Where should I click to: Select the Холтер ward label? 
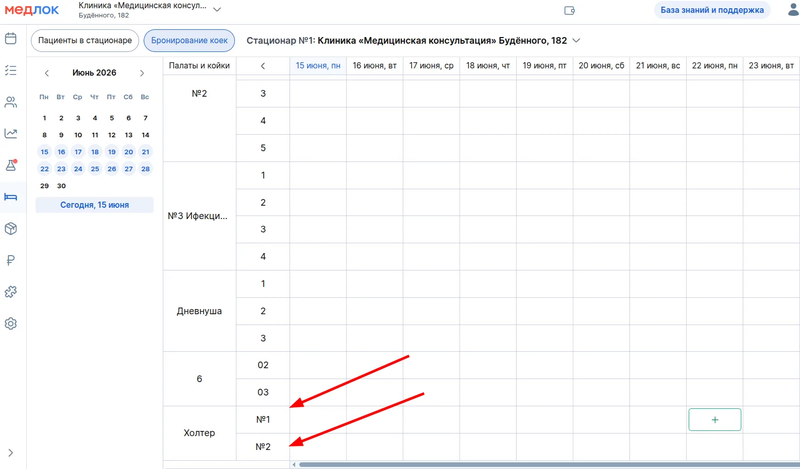point(199,433)
